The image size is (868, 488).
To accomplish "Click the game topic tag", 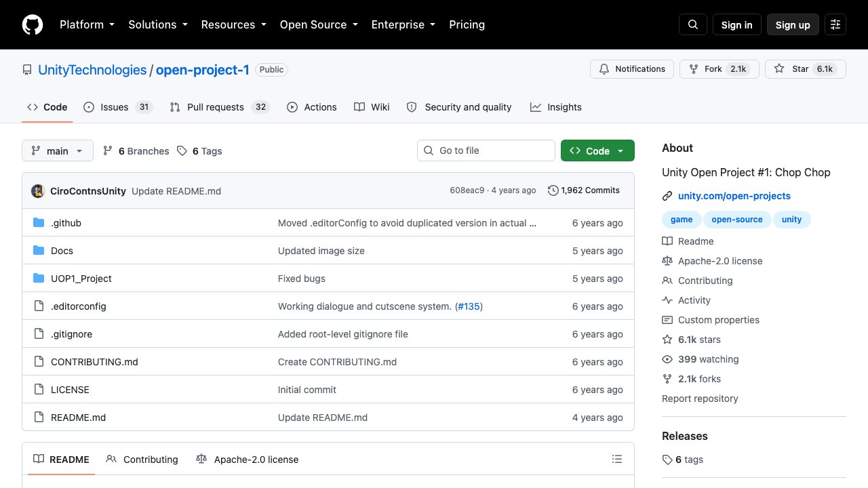I will tap(682, 220).
